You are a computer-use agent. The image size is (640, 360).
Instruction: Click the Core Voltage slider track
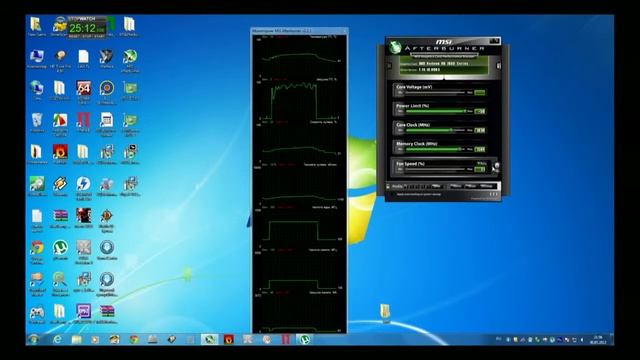pos(435,93)
